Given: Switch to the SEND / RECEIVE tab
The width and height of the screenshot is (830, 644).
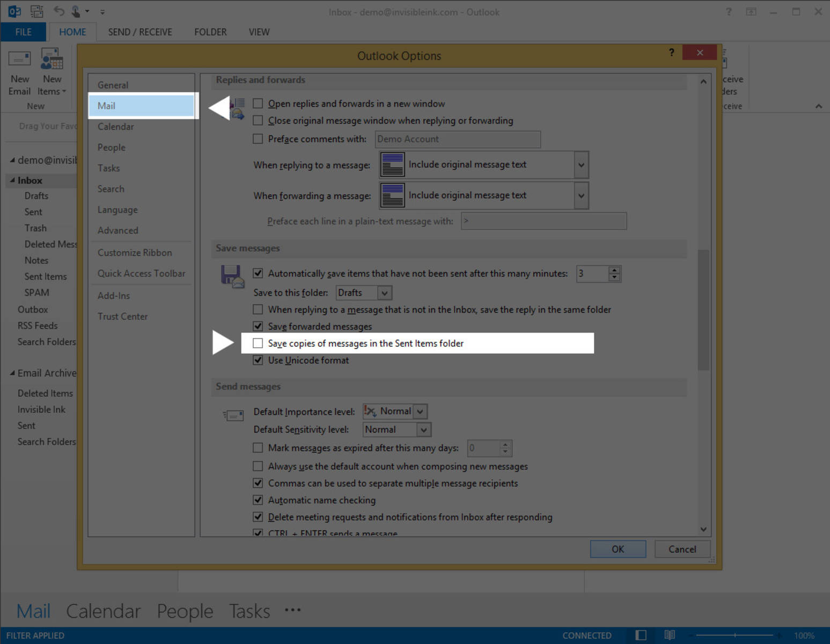Looking at the screenshot, I should 140,32.
